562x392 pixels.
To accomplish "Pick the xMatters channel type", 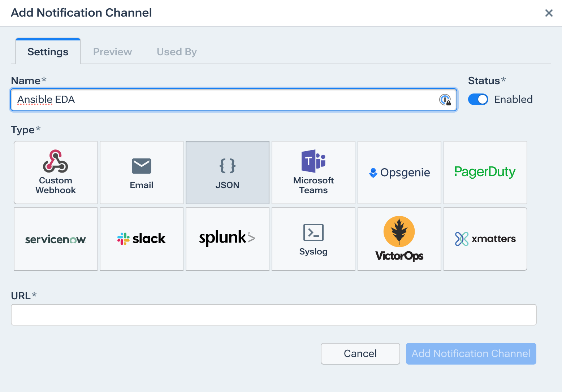I will point(485,239).
